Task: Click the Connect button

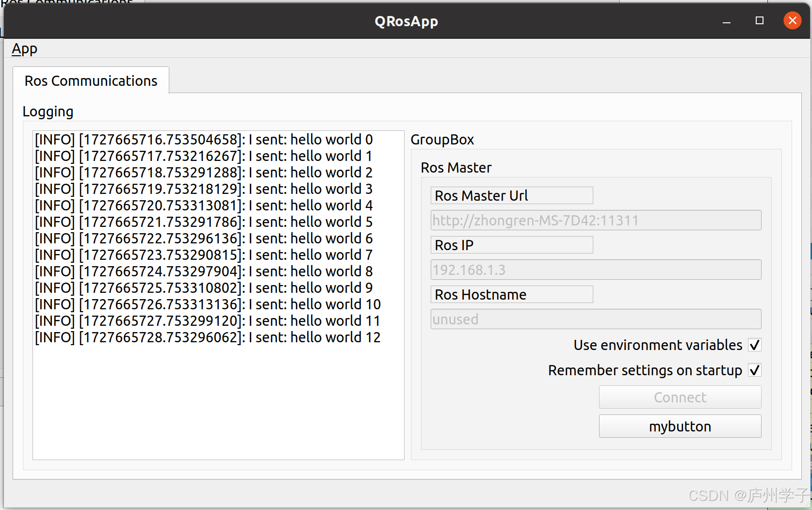Action: (680, 397)
